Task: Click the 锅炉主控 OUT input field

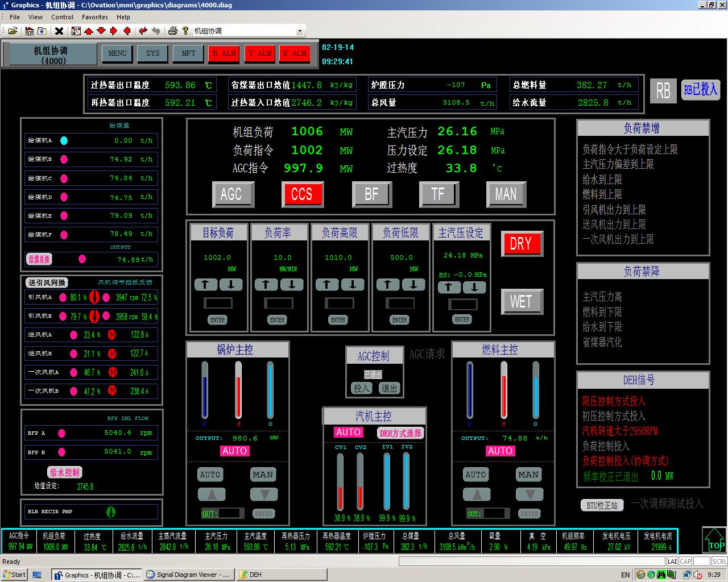Action: point(230,513)
